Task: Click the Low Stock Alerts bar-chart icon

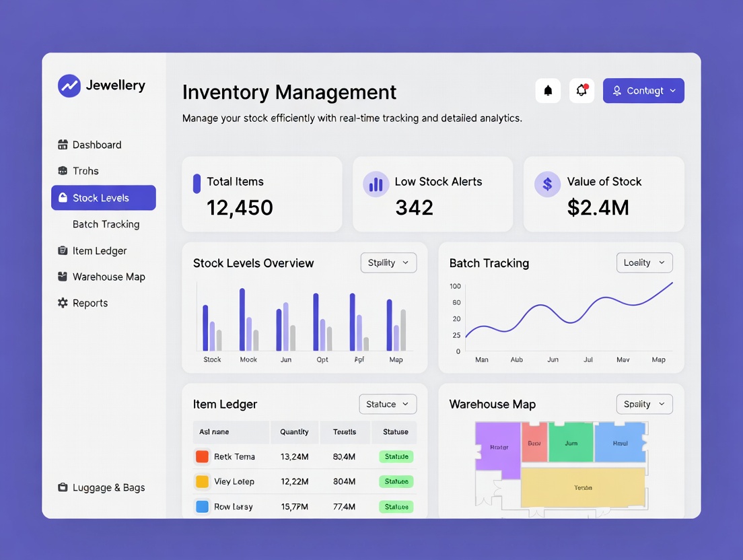Action: tap(376, 184)
